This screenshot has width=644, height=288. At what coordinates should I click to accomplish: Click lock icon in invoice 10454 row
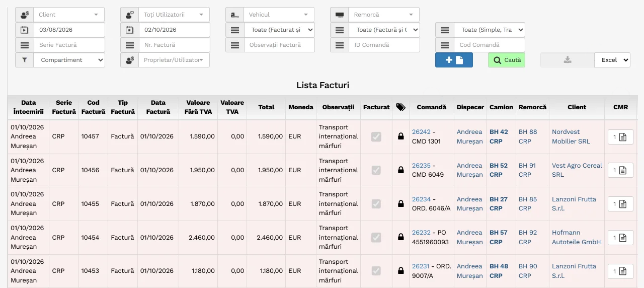pyautogui.click(x=400, y=237)
